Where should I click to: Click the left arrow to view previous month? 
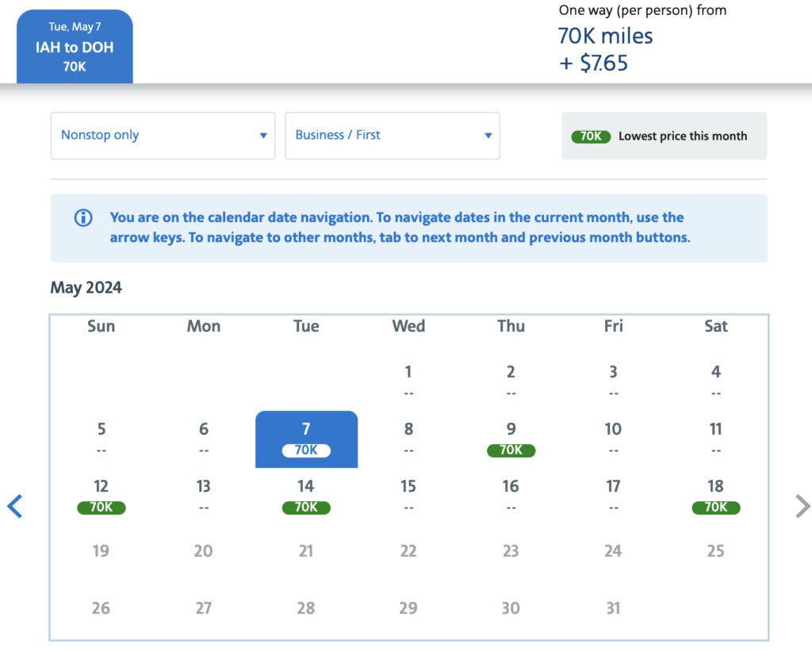pos(15,505)
